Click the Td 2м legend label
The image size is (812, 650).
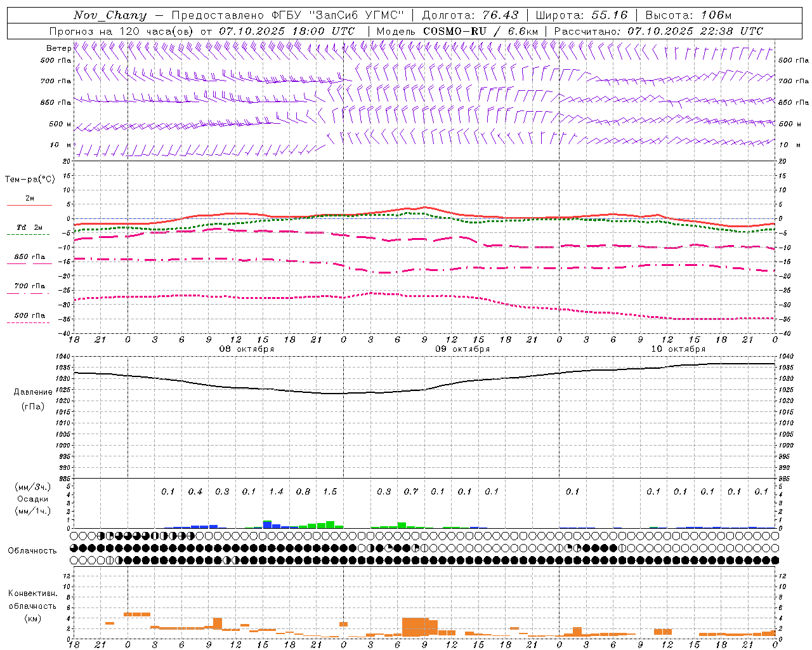(x=30, y=227)
